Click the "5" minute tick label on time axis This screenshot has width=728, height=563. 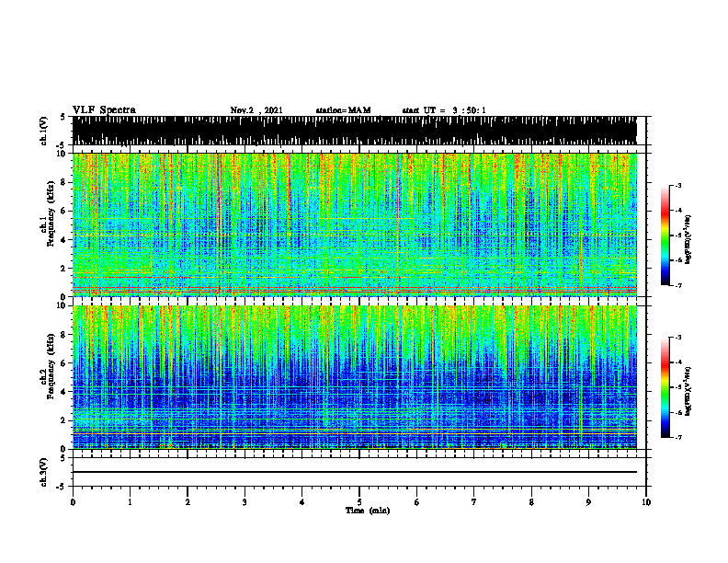(359, 502)
